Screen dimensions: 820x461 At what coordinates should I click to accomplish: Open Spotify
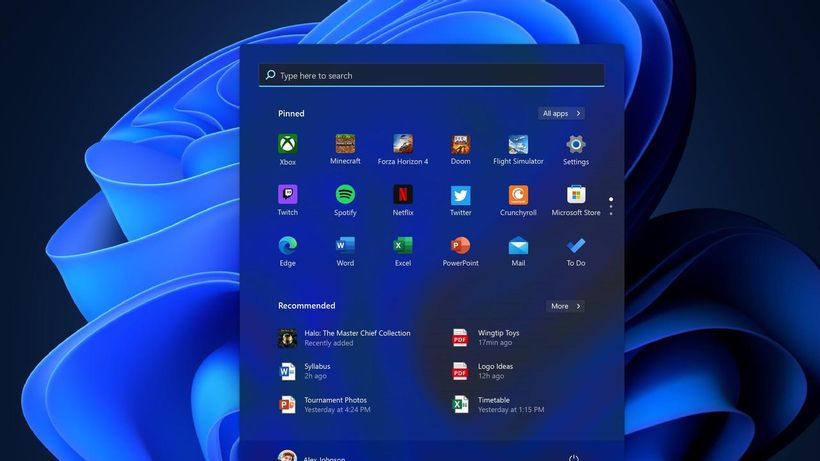pyautogui.click(x=345, y=200)
